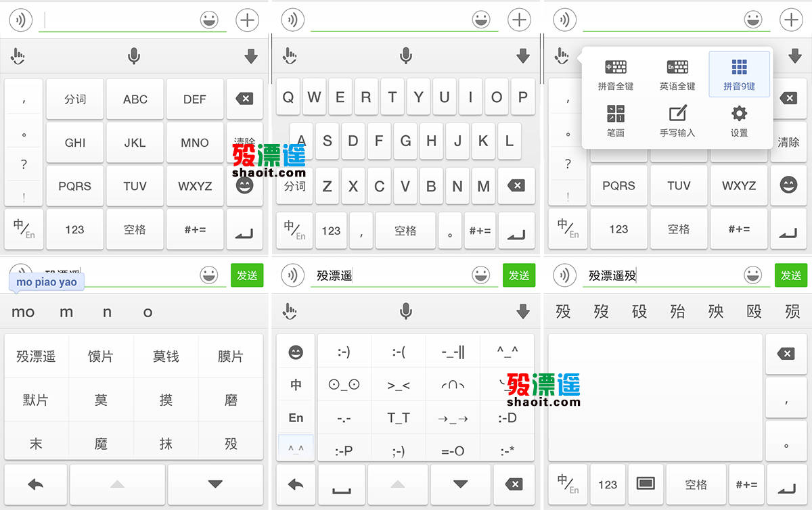
Task: Tap the plus button above the QWERTY keyboard
Action: pos(520,20)
